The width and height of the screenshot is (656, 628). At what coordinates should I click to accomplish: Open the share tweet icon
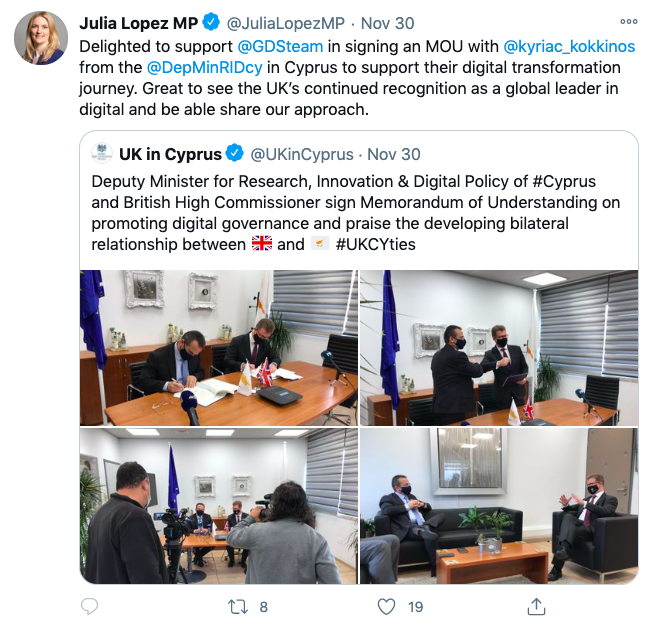pyautogui.click(x=536, y=606)
